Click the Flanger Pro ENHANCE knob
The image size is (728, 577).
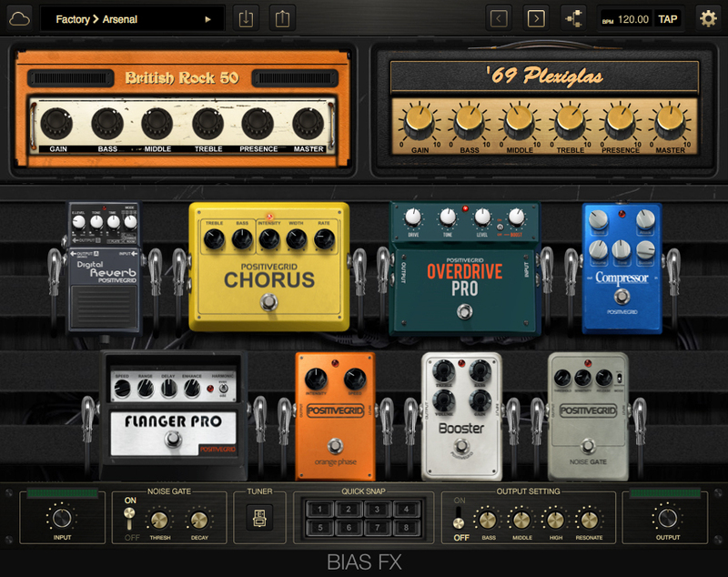point(192,389)
